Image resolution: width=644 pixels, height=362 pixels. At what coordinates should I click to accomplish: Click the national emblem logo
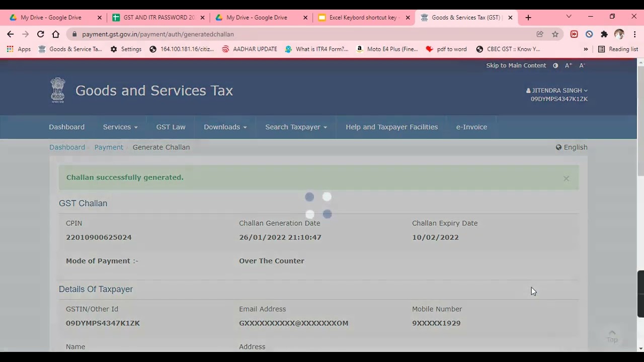[x=58, y=90]
